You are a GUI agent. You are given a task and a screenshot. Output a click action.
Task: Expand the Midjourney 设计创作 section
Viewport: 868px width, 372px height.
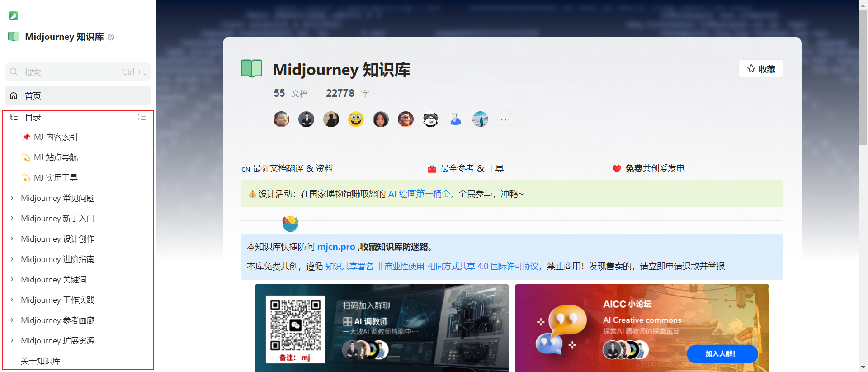click(x=12, y=238)
